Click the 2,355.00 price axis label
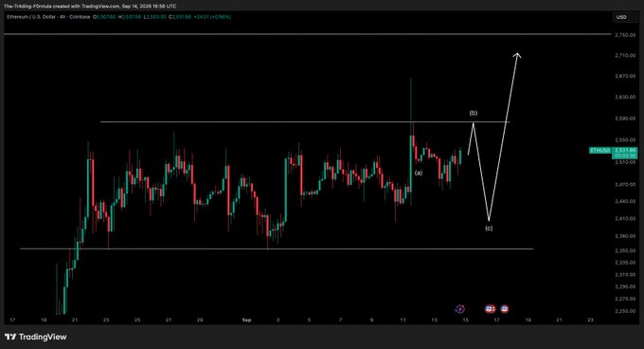Viewport: 644px width, 349px height. tap(625, 250)
